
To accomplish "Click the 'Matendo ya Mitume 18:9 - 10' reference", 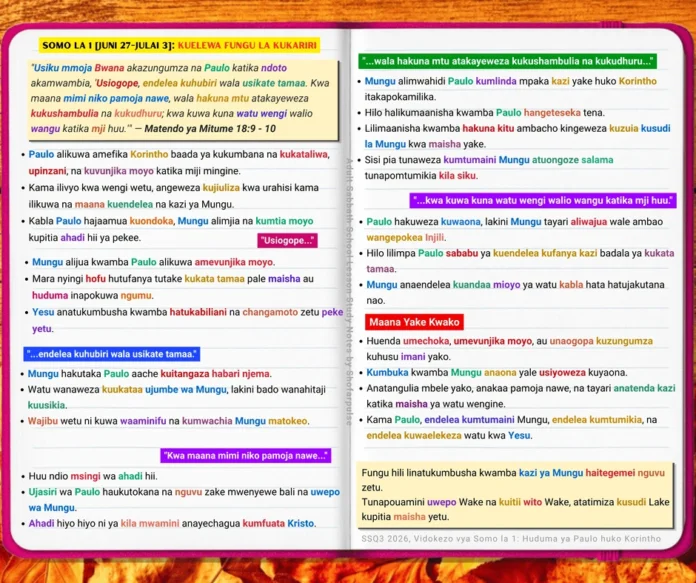I will [210, 129].
